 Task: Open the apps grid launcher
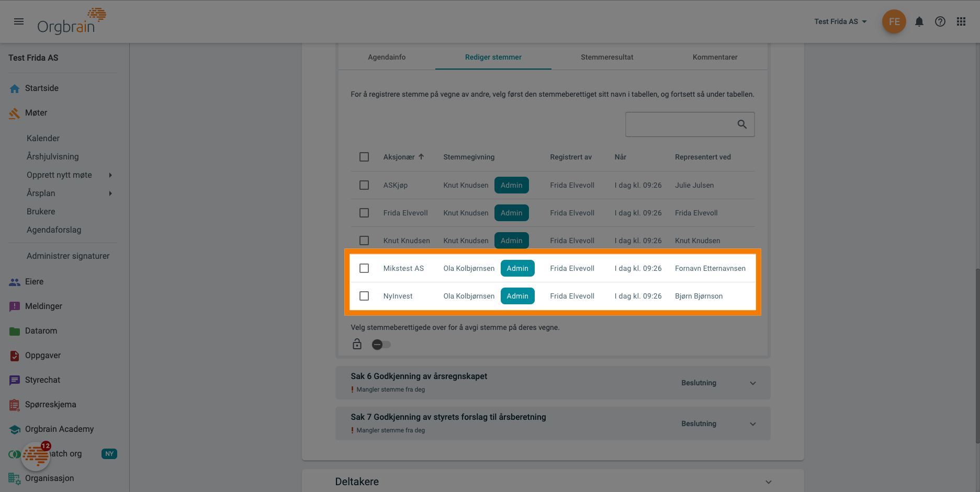pyautogui.click(x=961, y=21)
